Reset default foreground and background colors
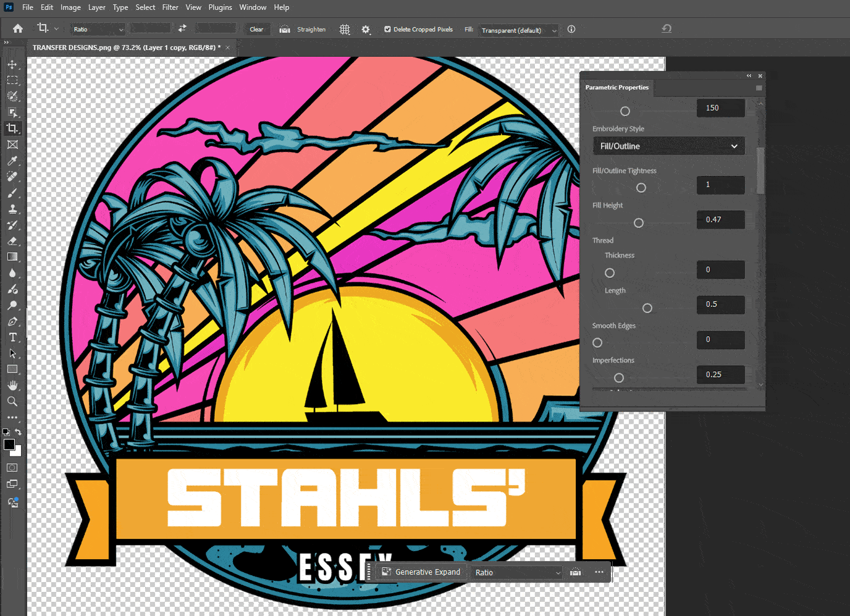This screenshot has width=850, height=616. coord(6,432)
